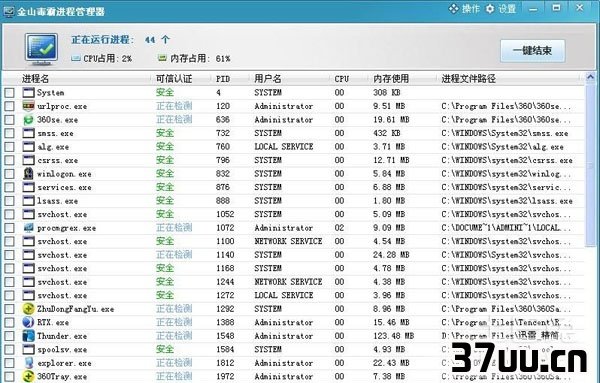600x383 pixels.
Task: Check the System process checkbox
Action: [x=10, y=93]
